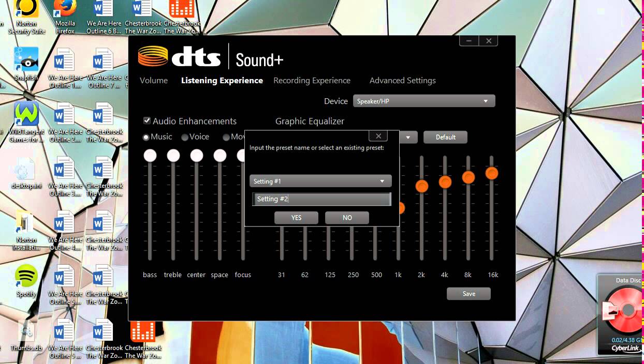Click the treble slider knob
Screen dimensions: 644x364
[x=173, y=156]
